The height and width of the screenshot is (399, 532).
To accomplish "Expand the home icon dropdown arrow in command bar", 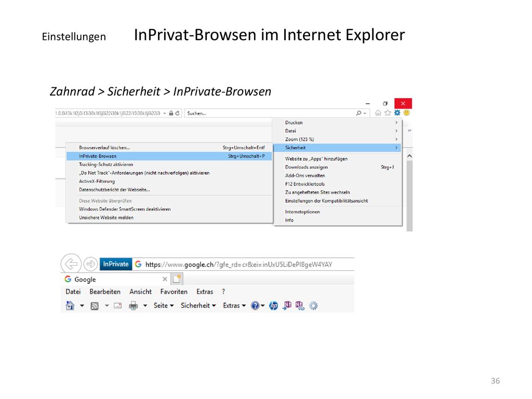I will coord(82,305).
